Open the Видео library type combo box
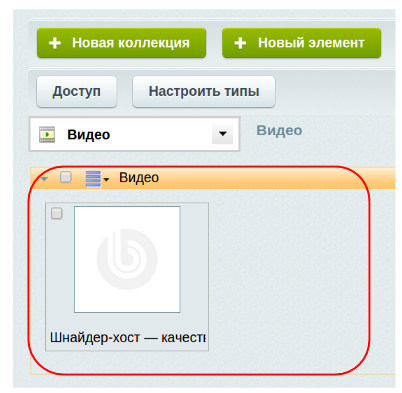 tap(134, 134)
